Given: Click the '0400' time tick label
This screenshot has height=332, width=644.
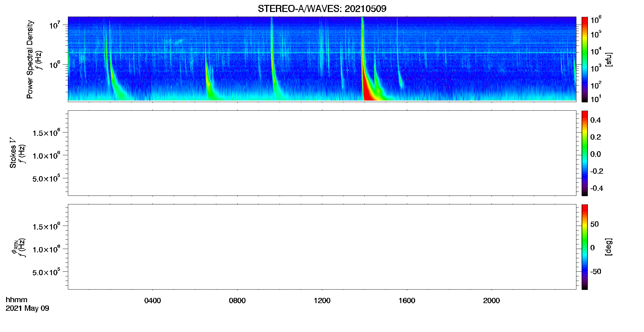Looking at the screenshot, I should tap(152, 301).
